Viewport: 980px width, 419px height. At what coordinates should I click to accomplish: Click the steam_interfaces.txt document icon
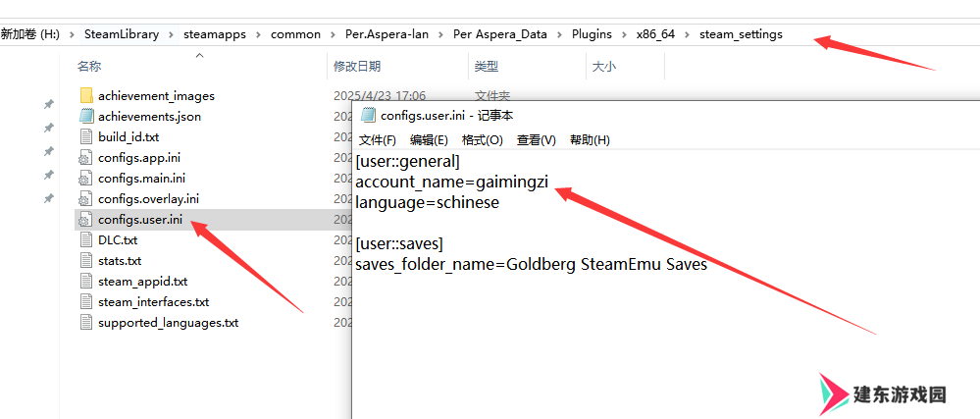(x=86, y=302)
